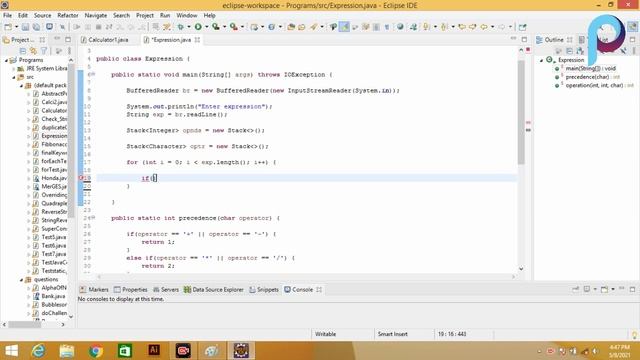Open the Window menu
This screenshot has width=640, height=360.
coord(187,16)
